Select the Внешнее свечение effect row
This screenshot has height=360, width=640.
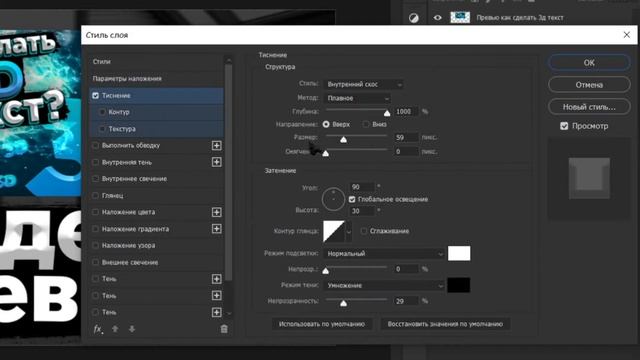pyautogui.click(x=156, y=262)
